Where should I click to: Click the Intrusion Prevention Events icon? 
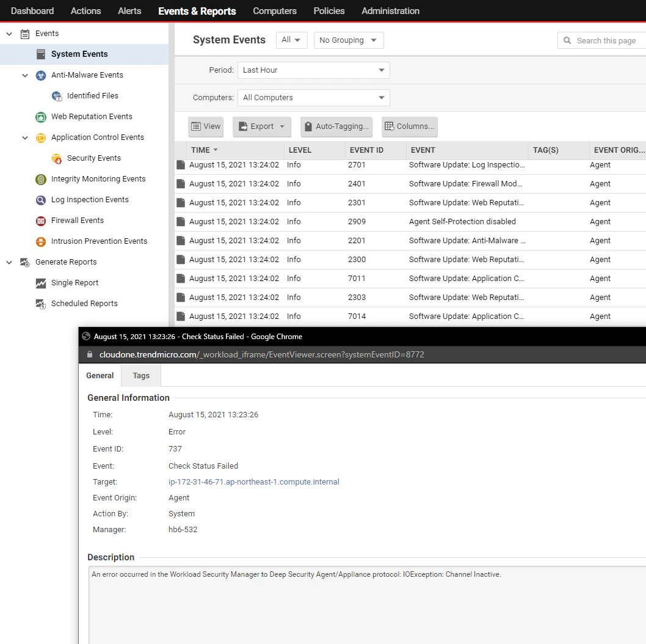pos(41,241)
